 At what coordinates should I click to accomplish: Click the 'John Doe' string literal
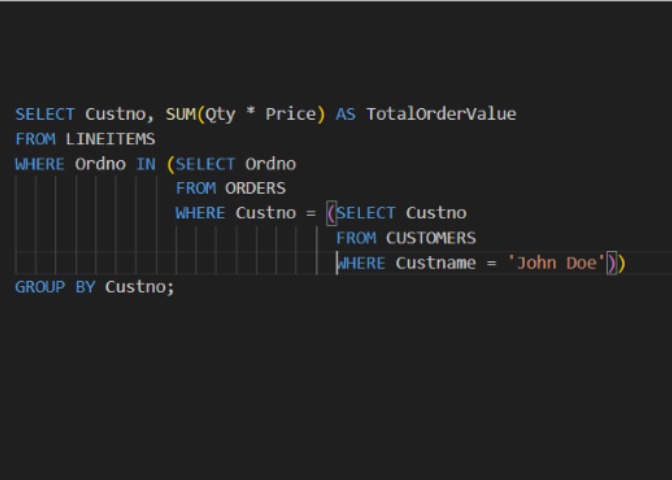[x=556, y=263]
